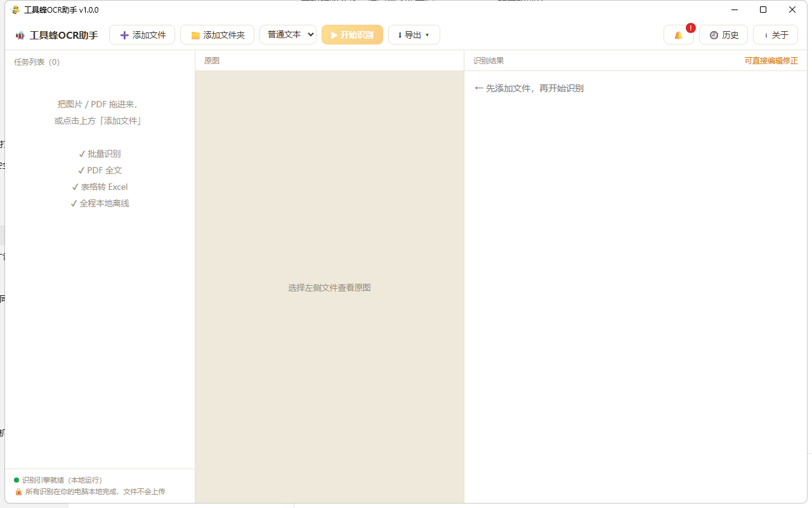This screenshot has height=508, width=812.
Task: Click the 任务列表 (0) header
Action: (37, 62)
